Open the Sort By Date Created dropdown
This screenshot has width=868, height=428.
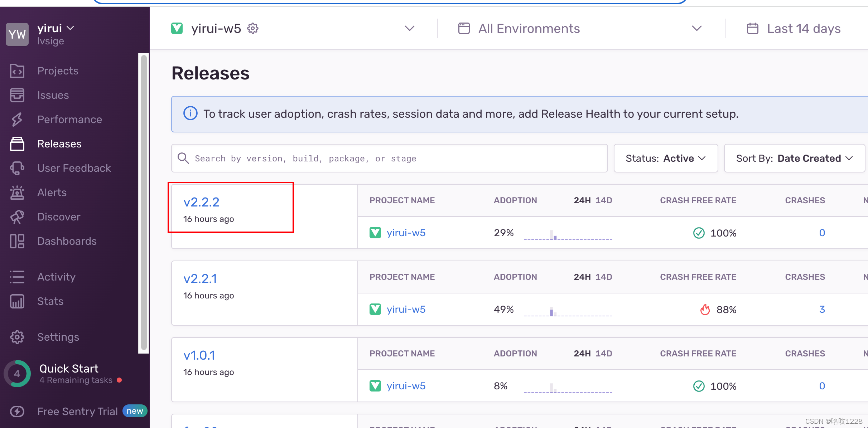[794, 158]
